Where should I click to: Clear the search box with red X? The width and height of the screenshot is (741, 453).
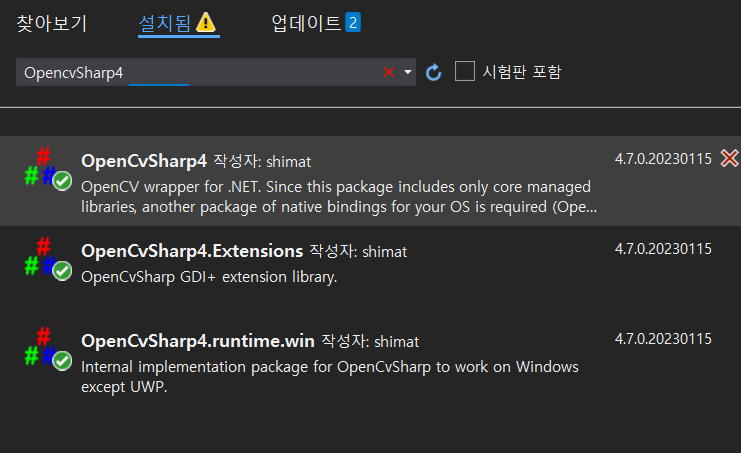[389, 72]
